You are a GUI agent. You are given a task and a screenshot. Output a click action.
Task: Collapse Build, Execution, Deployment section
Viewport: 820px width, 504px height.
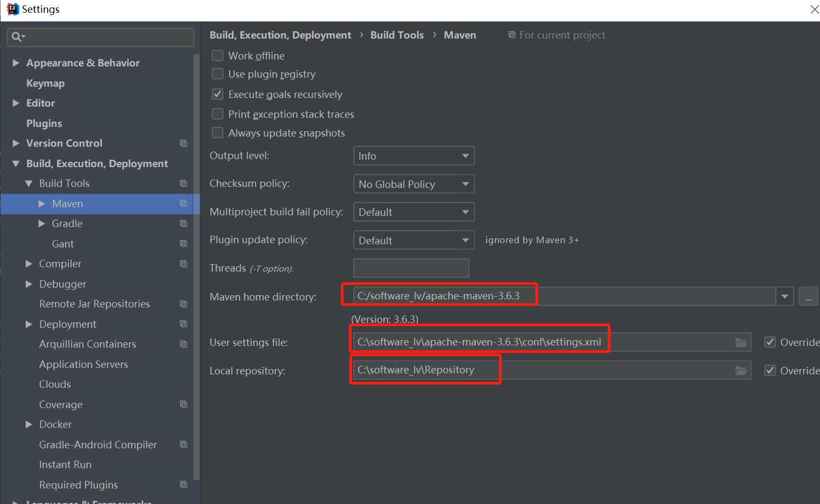point(16,164)
